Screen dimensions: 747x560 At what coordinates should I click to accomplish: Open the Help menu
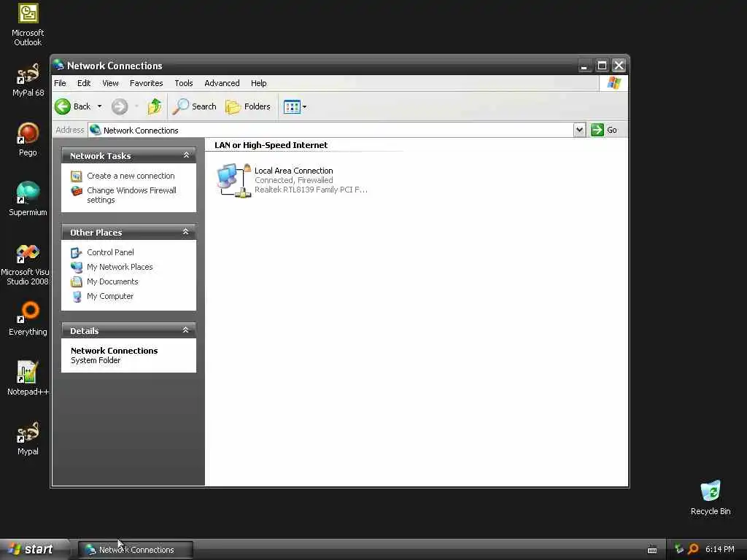(x=259, y=83)
